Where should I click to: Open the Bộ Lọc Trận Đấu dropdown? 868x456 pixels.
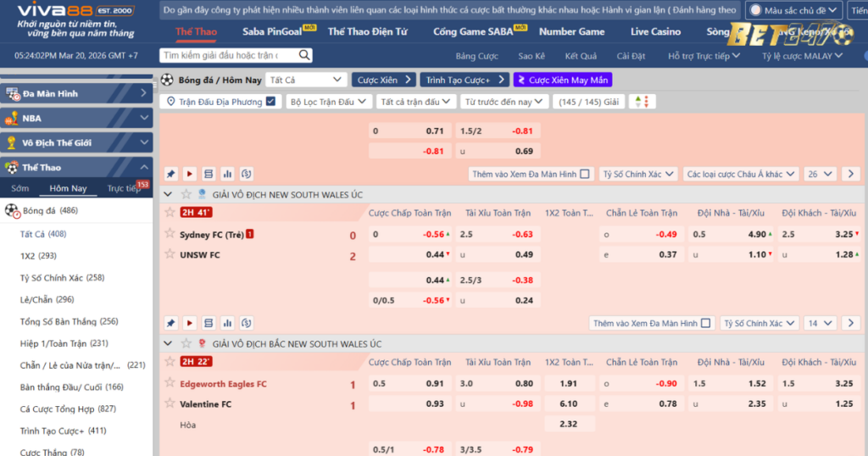[328, 102]
